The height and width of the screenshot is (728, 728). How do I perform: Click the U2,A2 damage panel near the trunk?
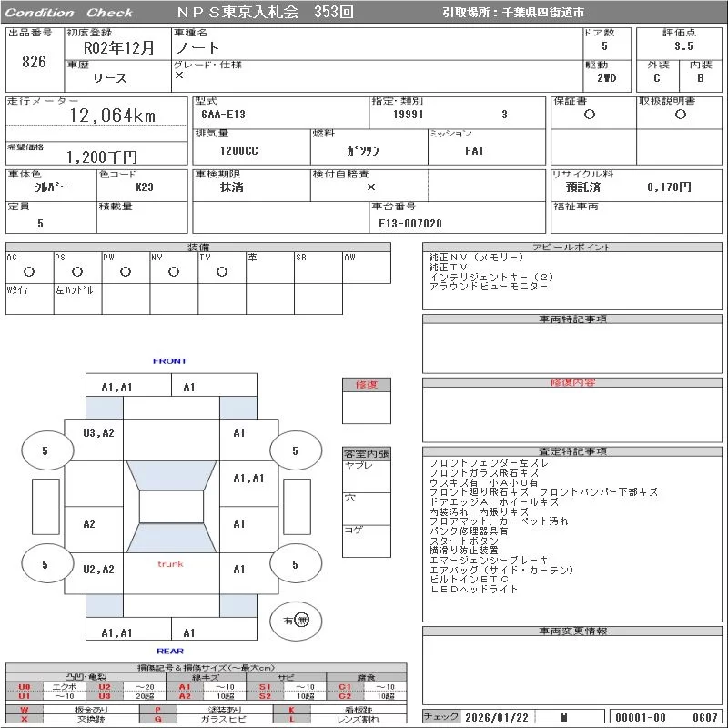tap(98, 570)
